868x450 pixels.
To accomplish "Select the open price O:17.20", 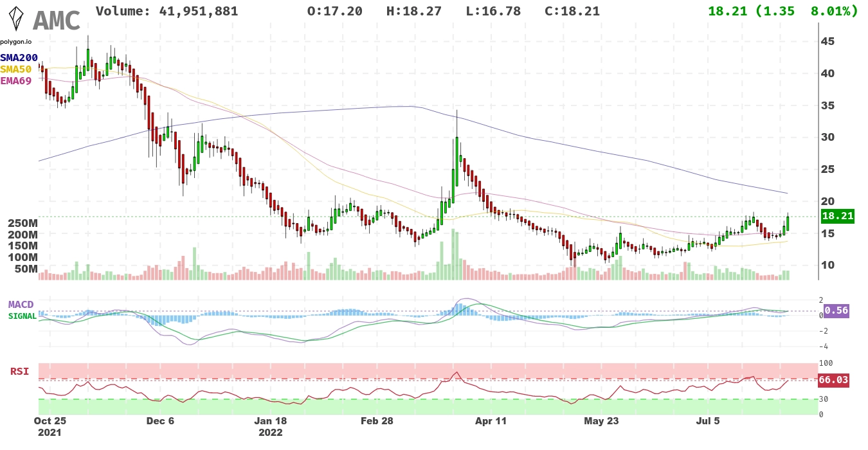I will pyautogui.click(x=334, y=11).
